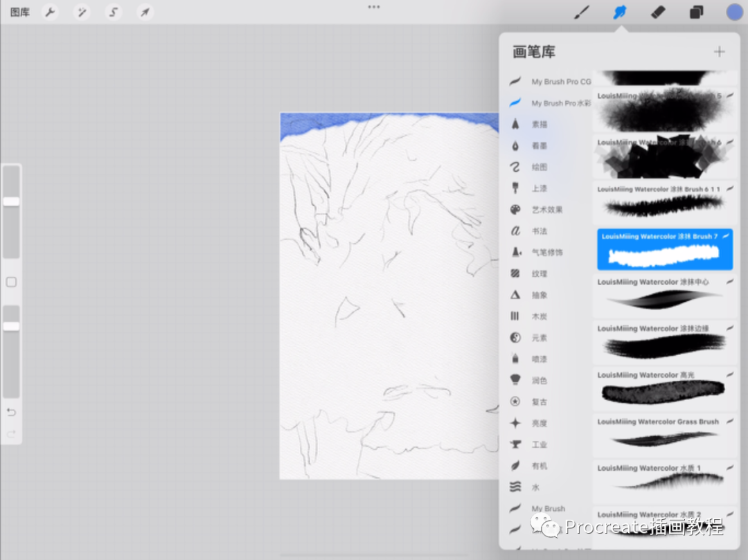This screenshot has width=748, height=560.
Task: Choose LouisMiiing Watercolor 涂抹中心 brush
Action: click(665, 296)
